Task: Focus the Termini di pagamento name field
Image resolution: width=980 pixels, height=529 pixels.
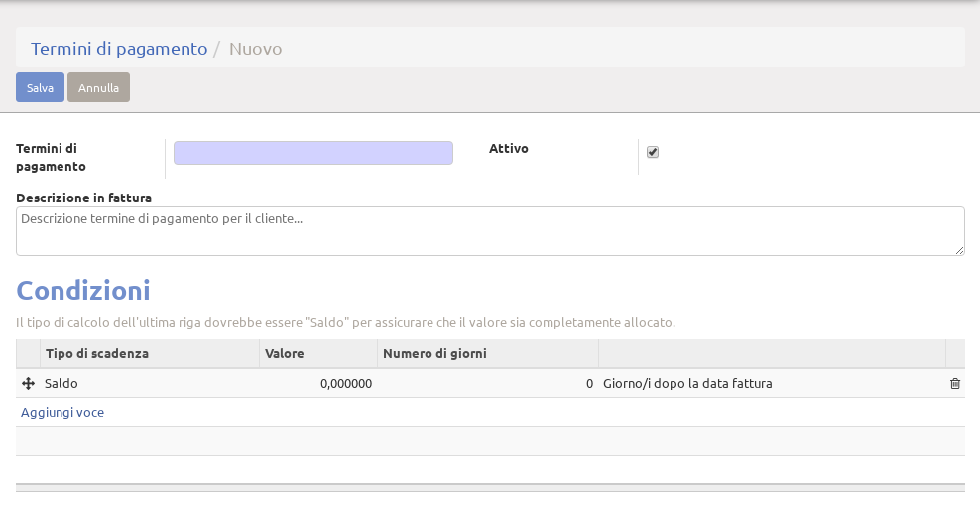Action: [x=313, y=153]
